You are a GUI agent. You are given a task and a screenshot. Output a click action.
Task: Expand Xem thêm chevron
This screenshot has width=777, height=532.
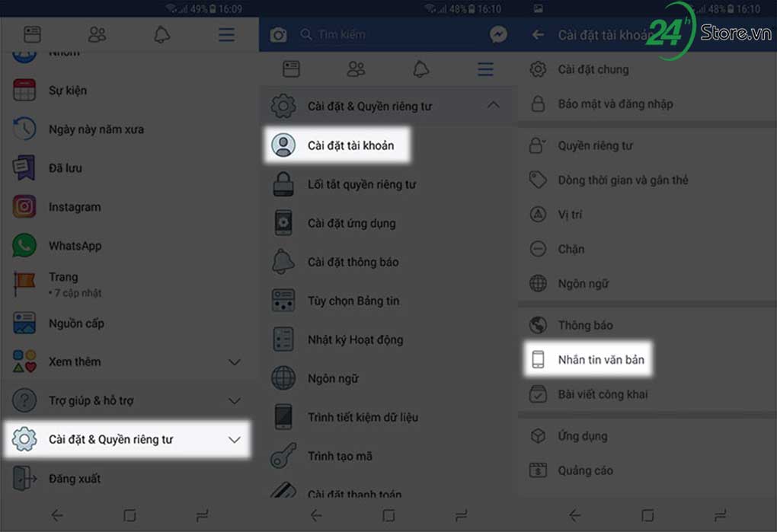235,362
